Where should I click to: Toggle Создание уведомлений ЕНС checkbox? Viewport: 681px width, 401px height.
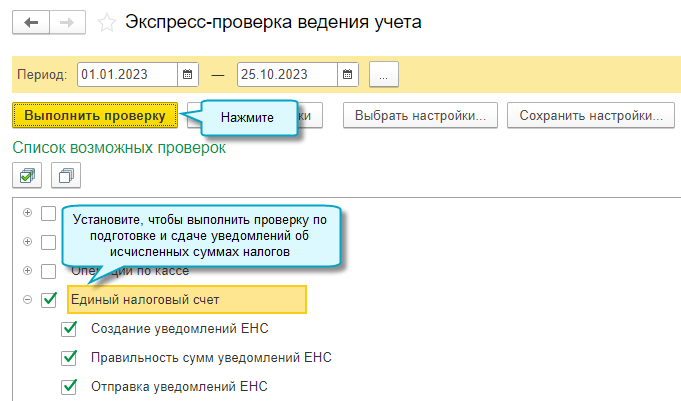69,328
